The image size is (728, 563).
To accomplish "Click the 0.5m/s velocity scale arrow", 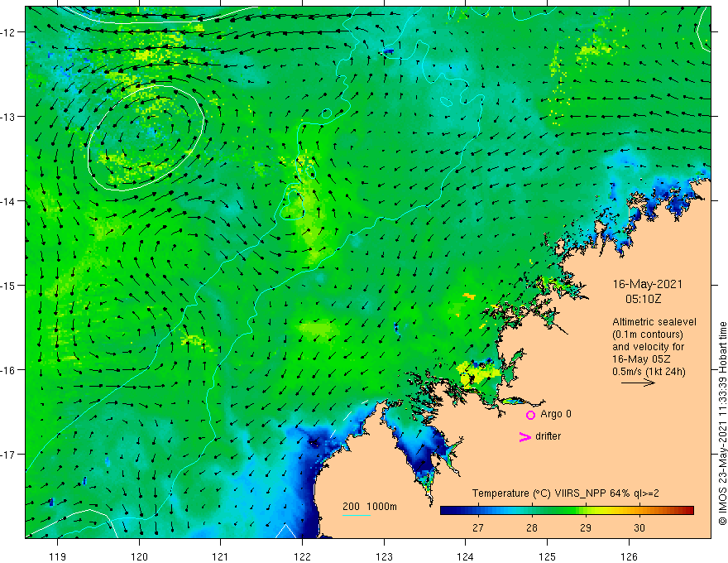I will (x=638, y=383).
